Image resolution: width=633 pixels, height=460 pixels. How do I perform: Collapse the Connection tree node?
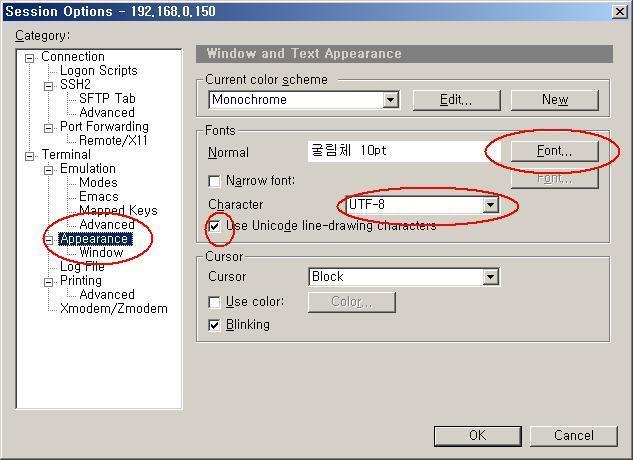click(29, 59)
